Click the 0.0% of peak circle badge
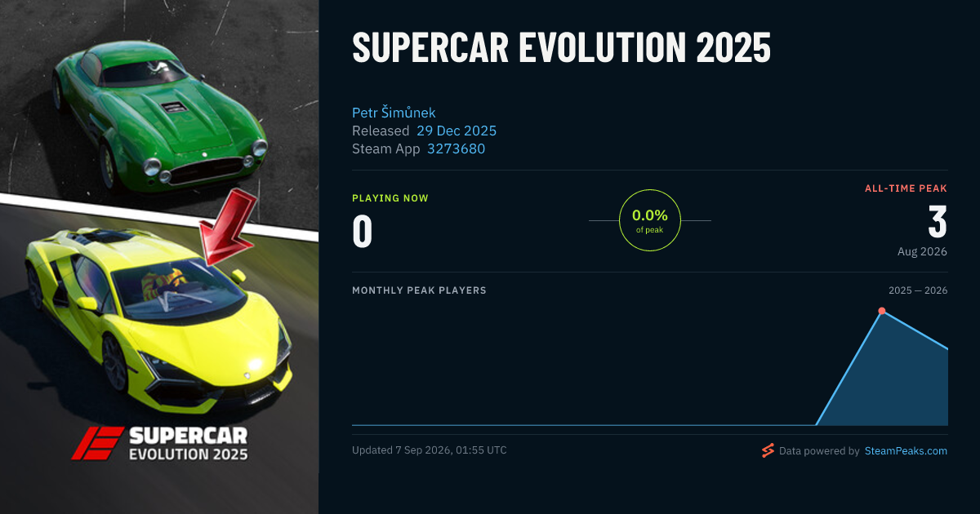Viewport: 980px width, 514px height. tap(650, 220)
